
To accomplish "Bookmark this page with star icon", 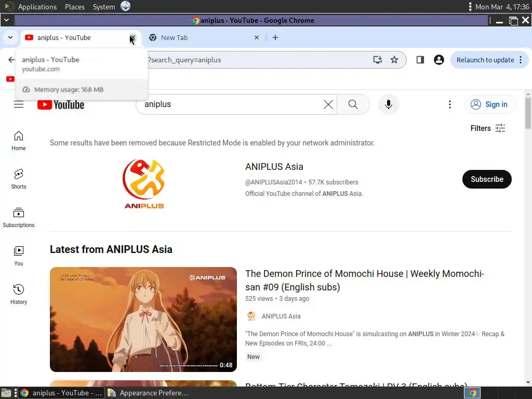I will pos(394,60).
